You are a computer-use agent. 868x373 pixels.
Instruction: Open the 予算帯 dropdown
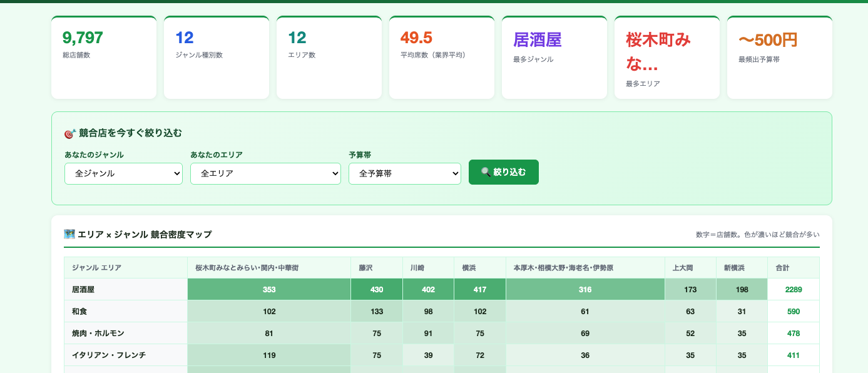pyautogui.click(x=405, y=173)
